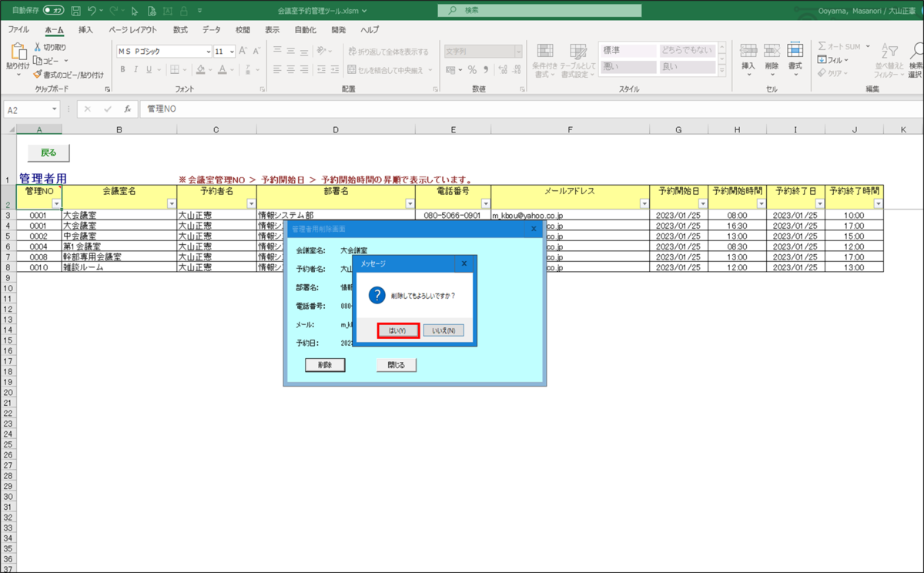The width and height of the screenshot is (924, 573).
Task: Click the Comma Style icon
Action: coord(487,69)
